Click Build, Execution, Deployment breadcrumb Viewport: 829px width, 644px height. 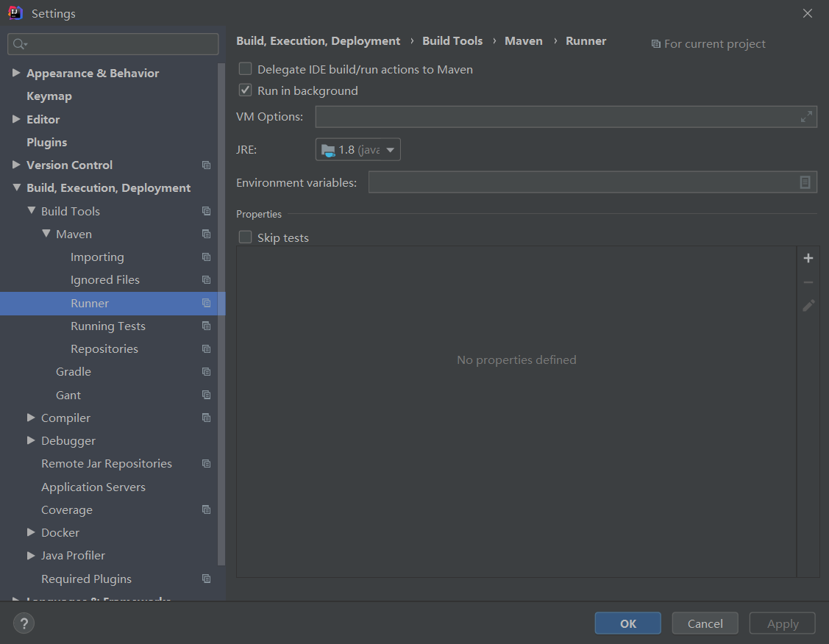point(319,40)
